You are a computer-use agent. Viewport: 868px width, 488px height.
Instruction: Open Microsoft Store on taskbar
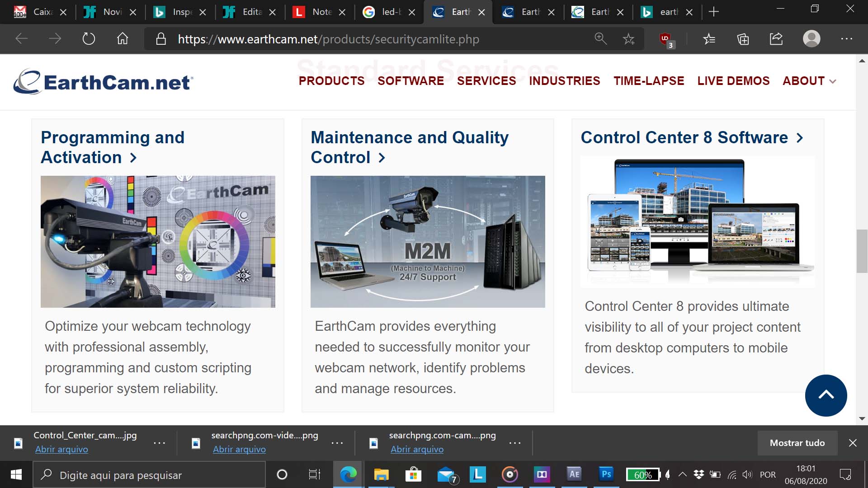pyautogui.click(x=413, y=474)
